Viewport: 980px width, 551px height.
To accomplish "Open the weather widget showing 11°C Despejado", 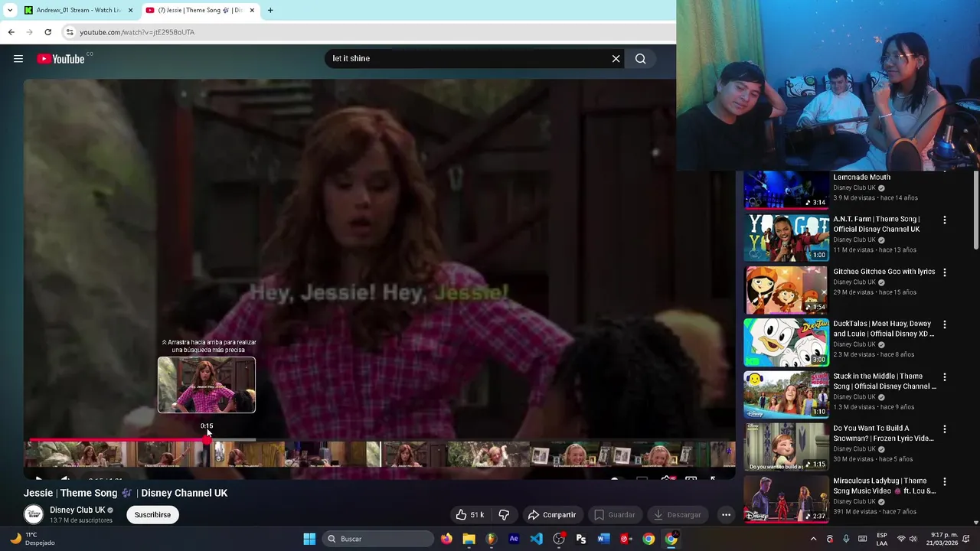I will 32,539.
